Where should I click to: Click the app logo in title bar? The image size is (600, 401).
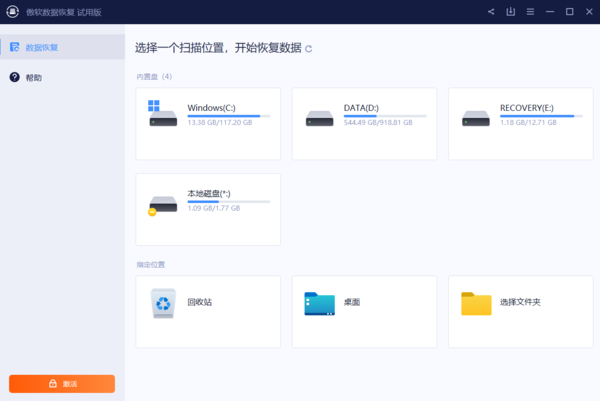pos(12,12)
